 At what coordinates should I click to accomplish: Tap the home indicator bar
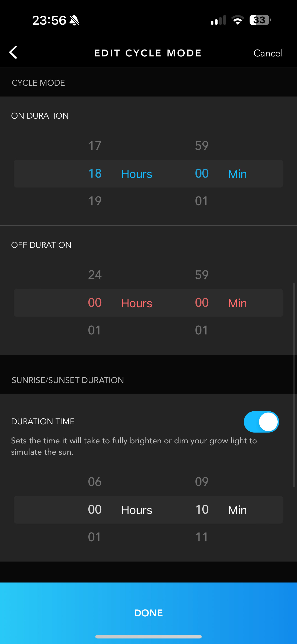(148, 636)
